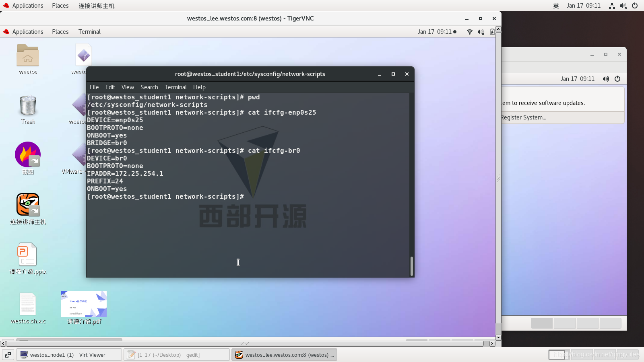This screenshot has width=644, height=362.
Task: Click the BRIDGE=br0 line
Action: [x=107, y=143]
